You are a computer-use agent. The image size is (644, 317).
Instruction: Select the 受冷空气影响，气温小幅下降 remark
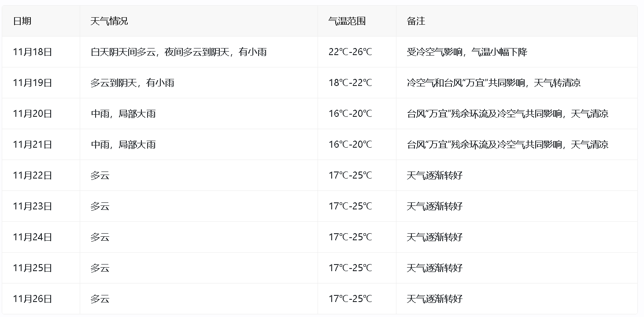click(x=467, y=52)
